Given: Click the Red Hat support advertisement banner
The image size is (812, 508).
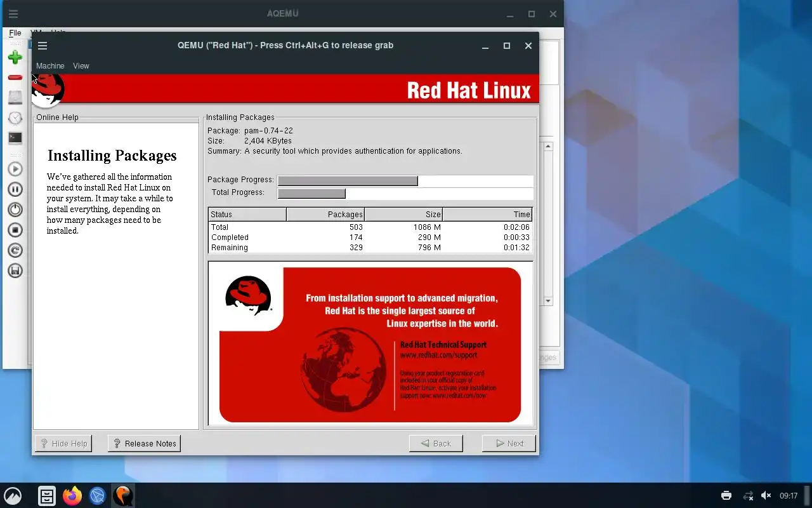Looking at the screenshot, I should point(370,345).
